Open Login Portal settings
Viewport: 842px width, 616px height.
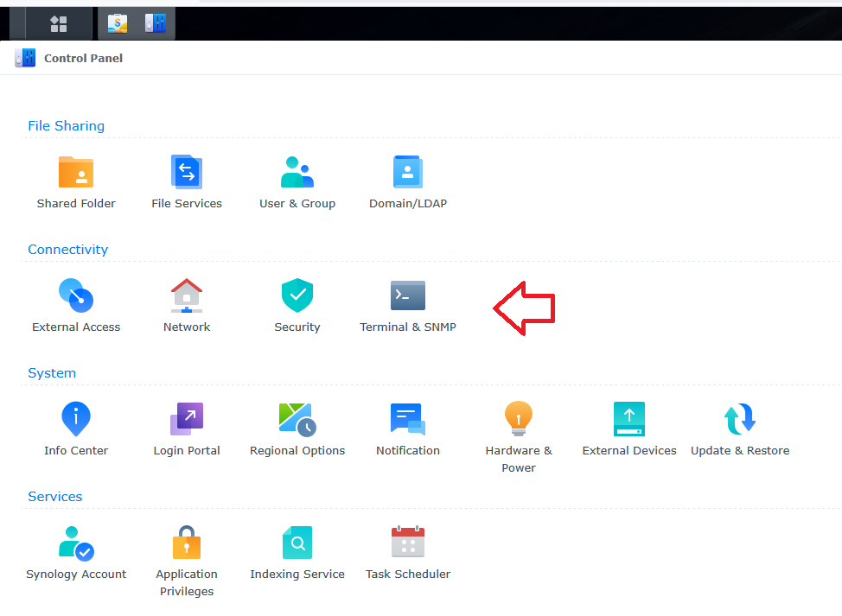coord(187,420)
